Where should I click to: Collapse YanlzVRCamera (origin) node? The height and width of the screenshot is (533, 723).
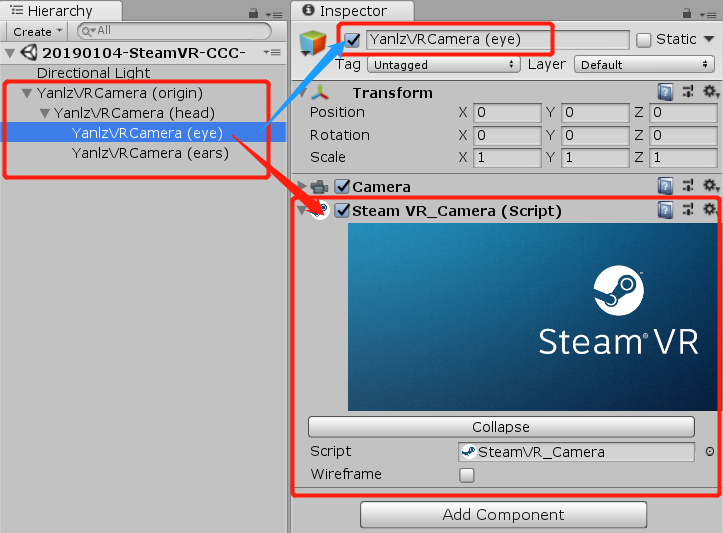pos(27,93)
